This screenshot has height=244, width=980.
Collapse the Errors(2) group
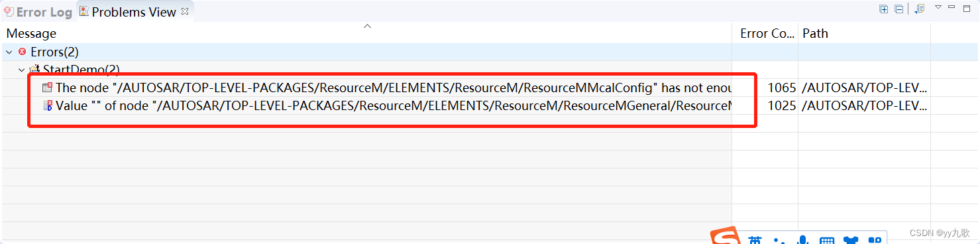point(9,52)
